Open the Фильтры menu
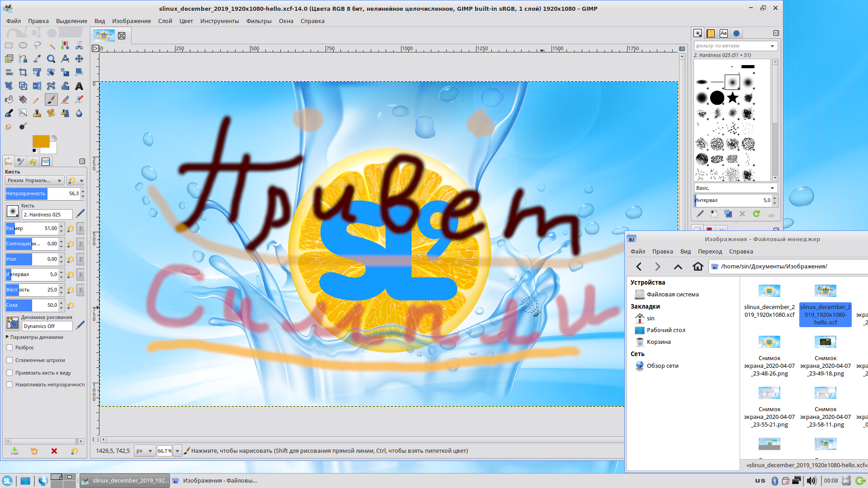 point(259,21)
